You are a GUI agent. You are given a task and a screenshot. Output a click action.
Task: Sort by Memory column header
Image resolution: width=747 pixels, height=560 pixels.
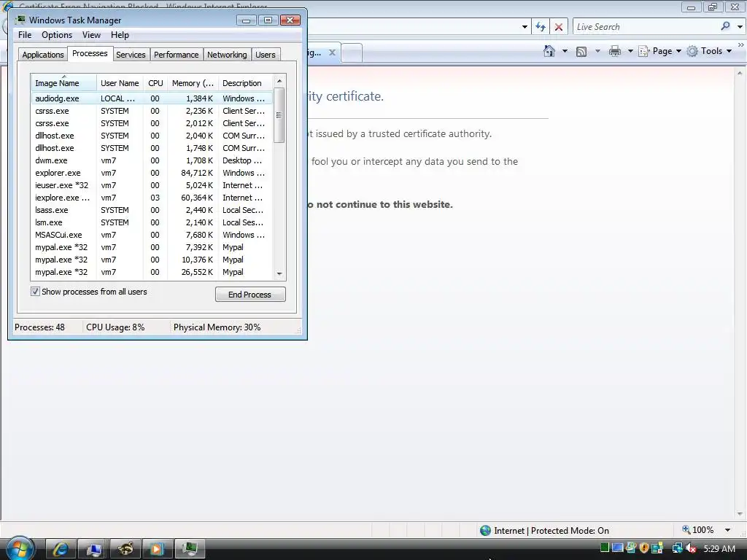193,83
